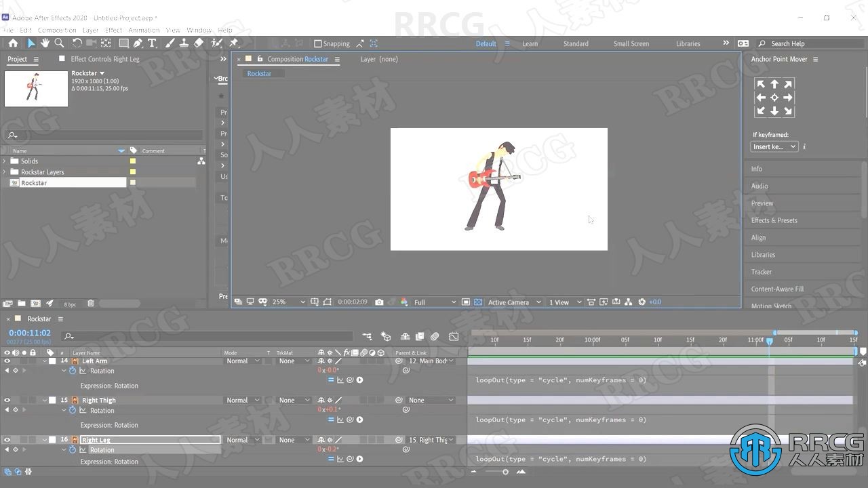
Task: Open the Layer menu
Action: point(91,30)
